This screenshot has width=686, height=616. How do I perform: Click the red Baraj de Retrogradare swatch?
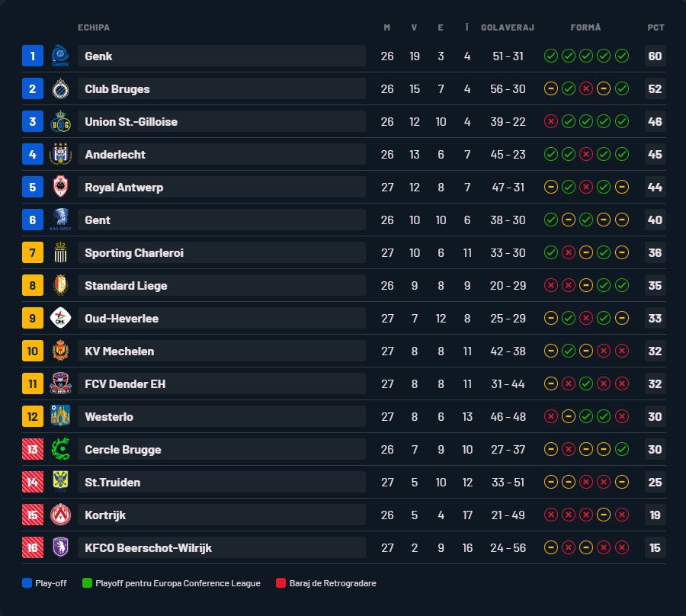pyautogui.click(x=281, y=583)
